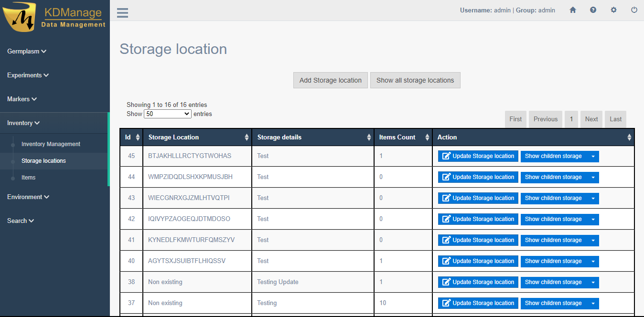Expand the Germplasm sidebar menu
The height and width of the screenshot is (317, 644).
[x=27, y=52]
